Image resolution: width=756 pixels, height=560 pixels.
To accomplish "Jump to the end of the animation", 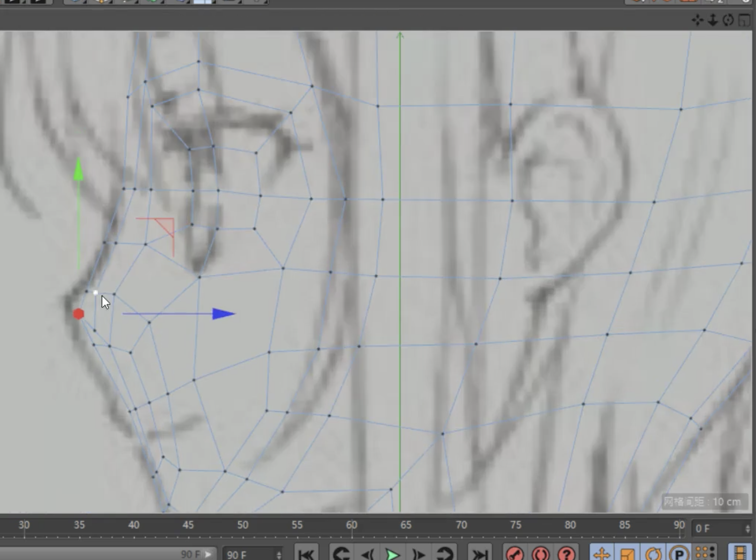I will (x=479, y=554).
